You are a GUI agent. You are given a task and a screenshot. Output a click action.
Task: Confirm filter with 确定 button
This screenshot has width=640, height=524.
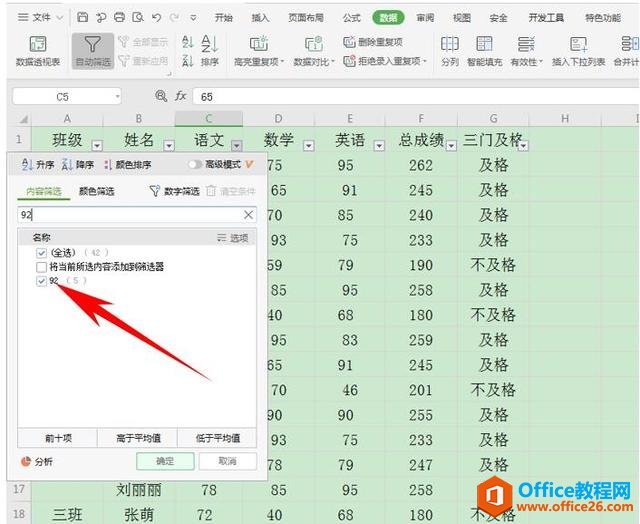[x=165, y=461]
